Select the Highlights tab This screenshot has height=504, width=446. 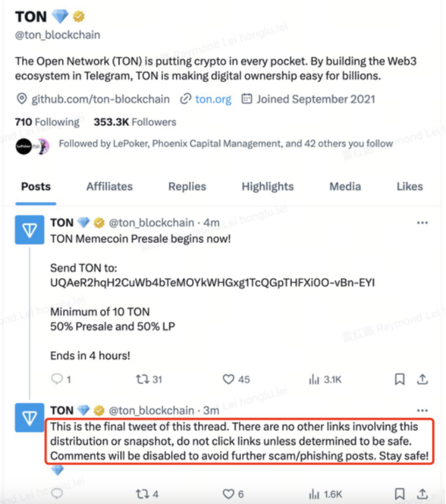click(268, 186)
